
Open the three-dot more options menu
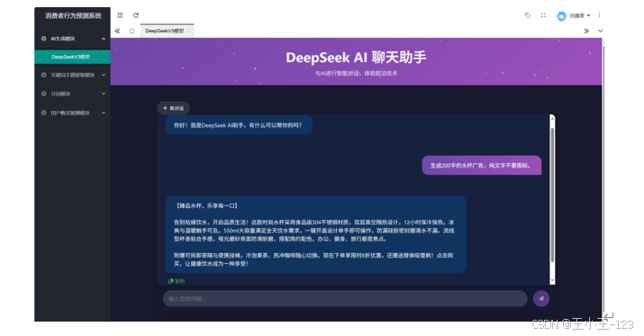[x=599, y=15]
